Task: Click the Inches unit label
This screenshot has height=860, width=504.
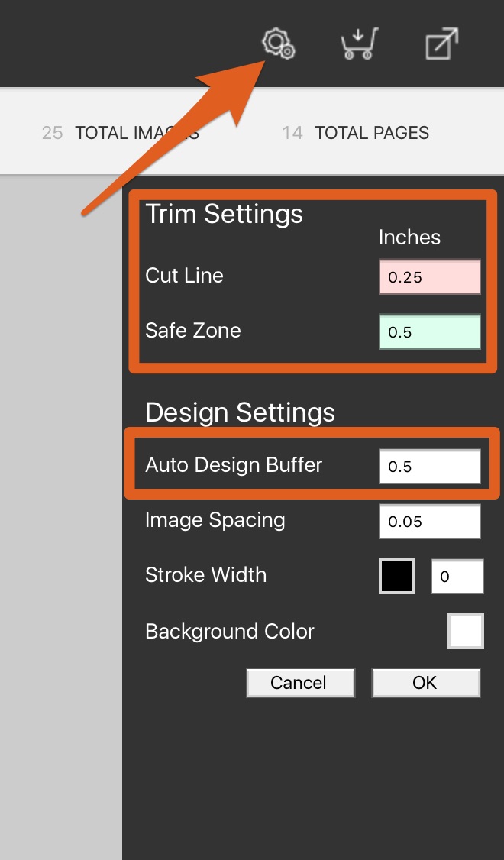Action: click(409, 238)
